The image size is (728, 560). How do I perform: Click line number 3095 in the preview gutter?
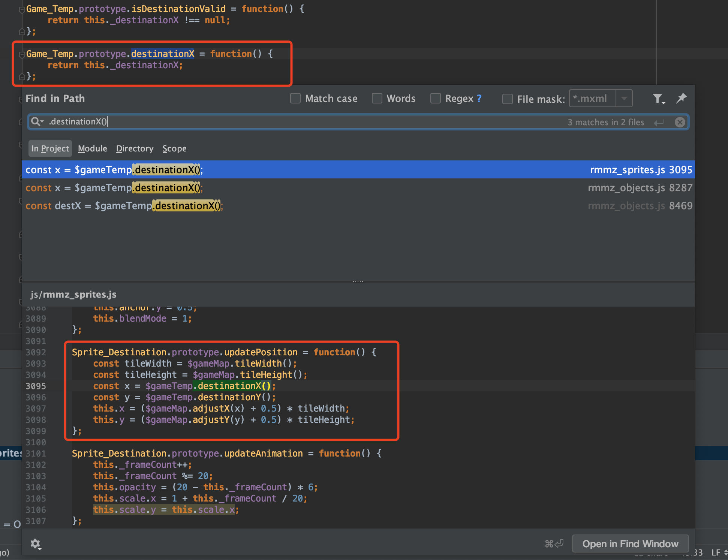coord(36,386)
